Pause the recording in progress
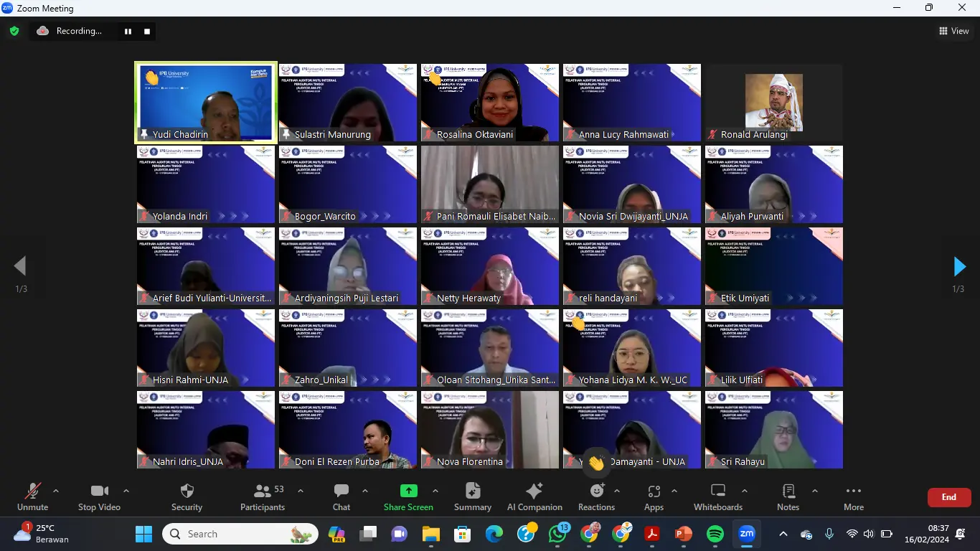The image size is (980, 551). pos(128,31)
